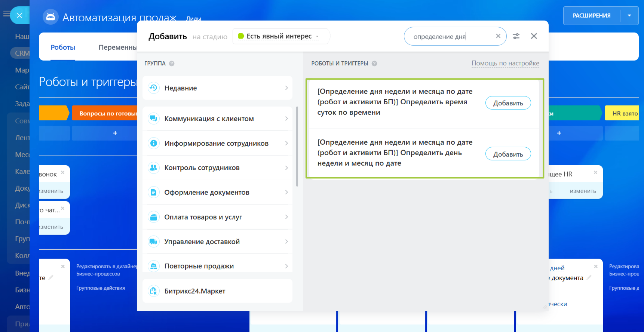Viewport: 644px width, 332px height.
Task: Expand the Информирование сотрудников group
Action: 217,144
